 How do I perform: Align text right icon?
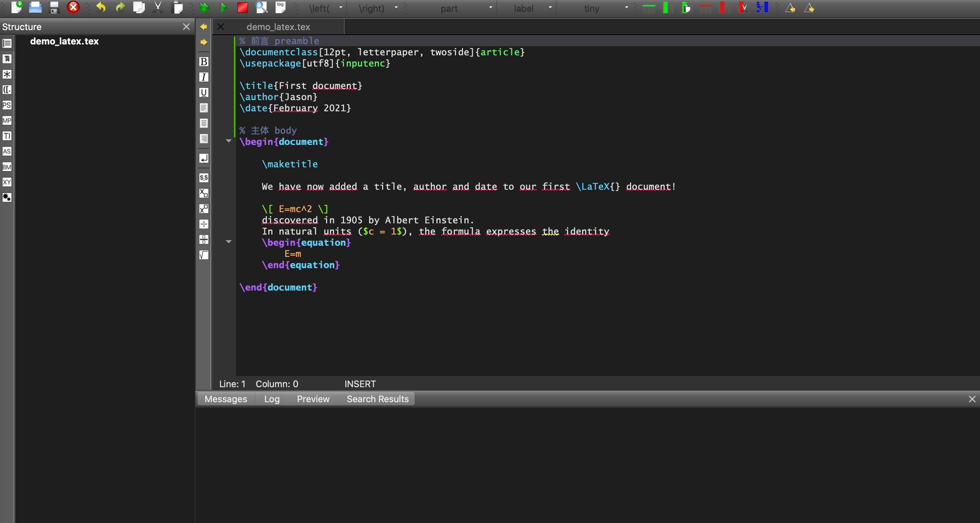click(x=204, y=139)
